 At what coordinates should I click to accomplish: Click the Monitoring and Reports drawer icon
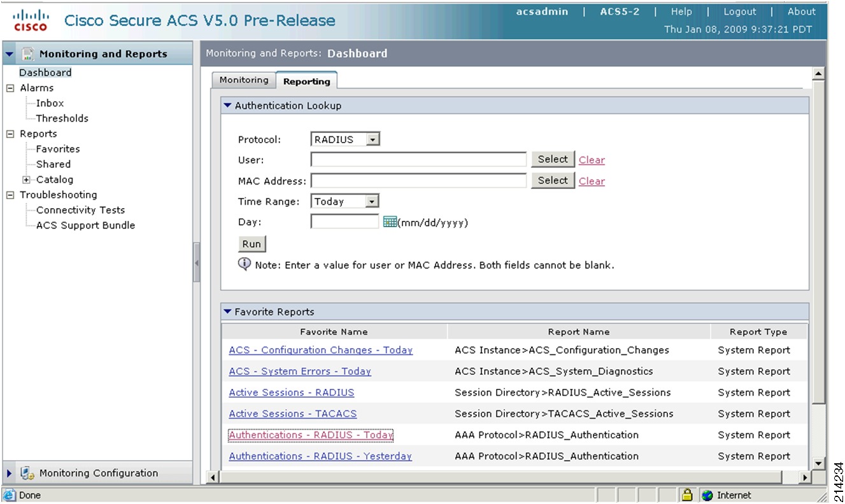(27, 54)
